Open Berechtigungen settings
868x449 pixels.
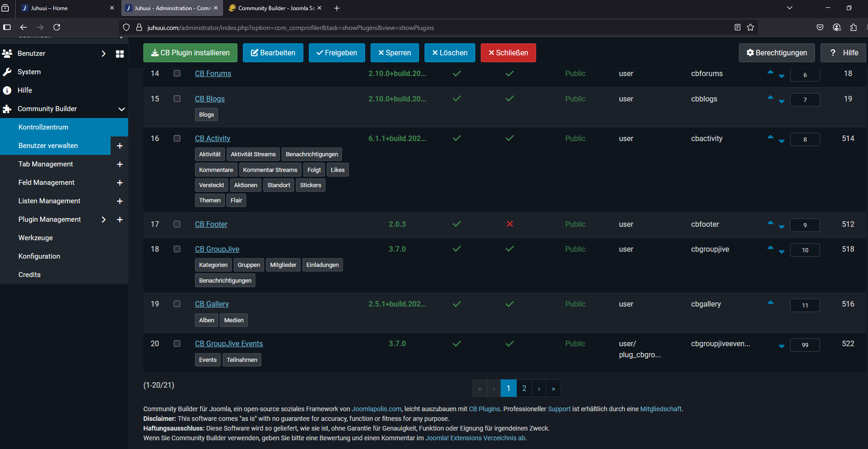click(x=777, y=53)
